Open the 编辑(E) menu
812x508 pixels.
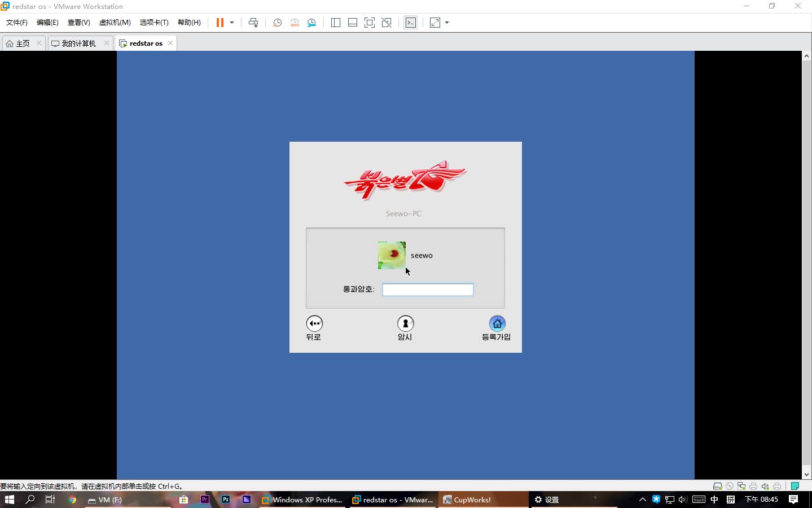[x=47, y=23]
